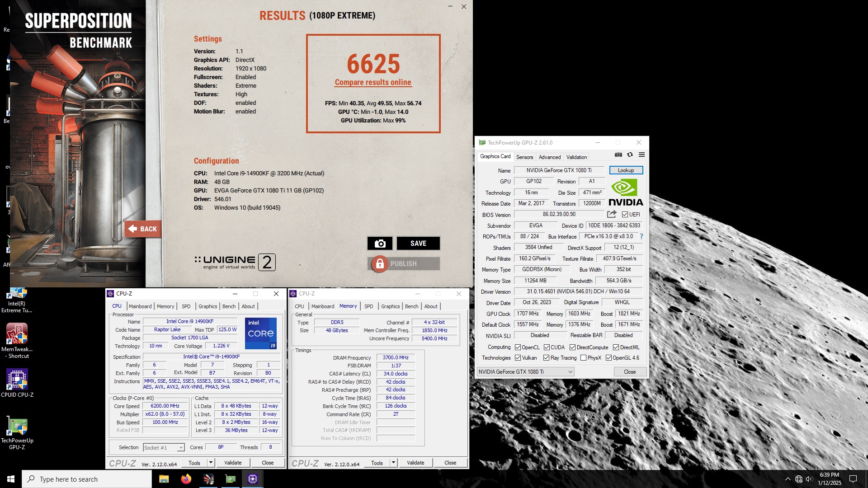Screen dimensions: 868x488
Task: Click the About tab in right CPU-Z
Action: click(431, 306)
